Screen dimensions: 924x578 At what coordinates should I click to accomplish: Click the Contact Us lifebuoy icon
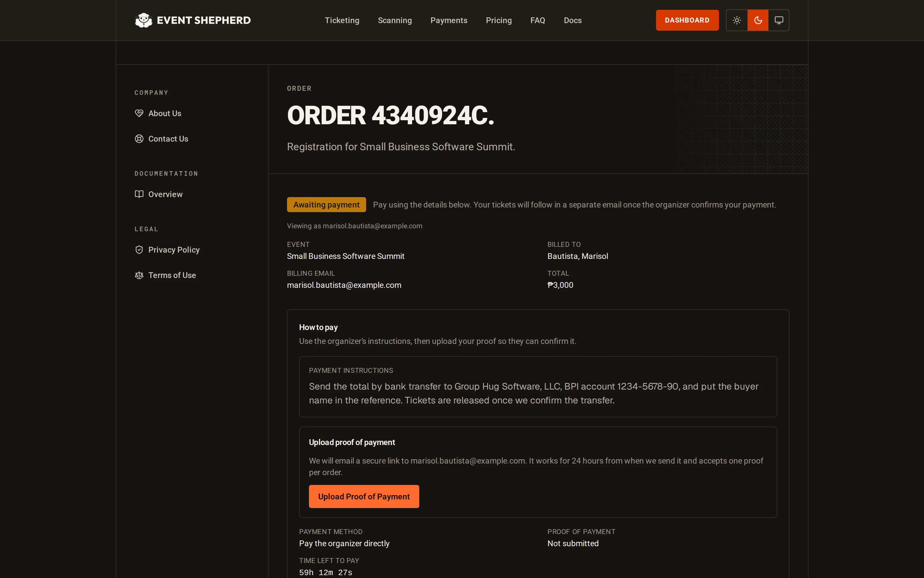(139, 139)
